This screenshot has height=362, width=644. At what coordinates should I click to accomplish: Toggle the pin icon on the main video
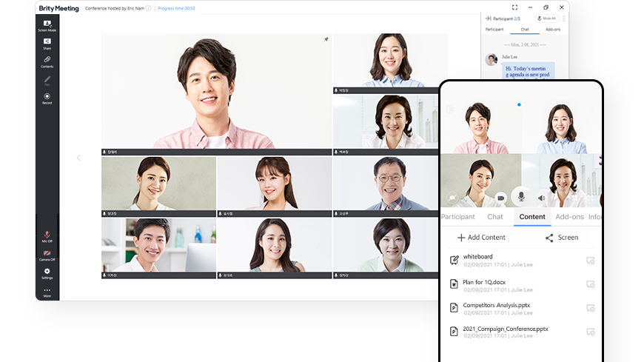coord(326,39)
